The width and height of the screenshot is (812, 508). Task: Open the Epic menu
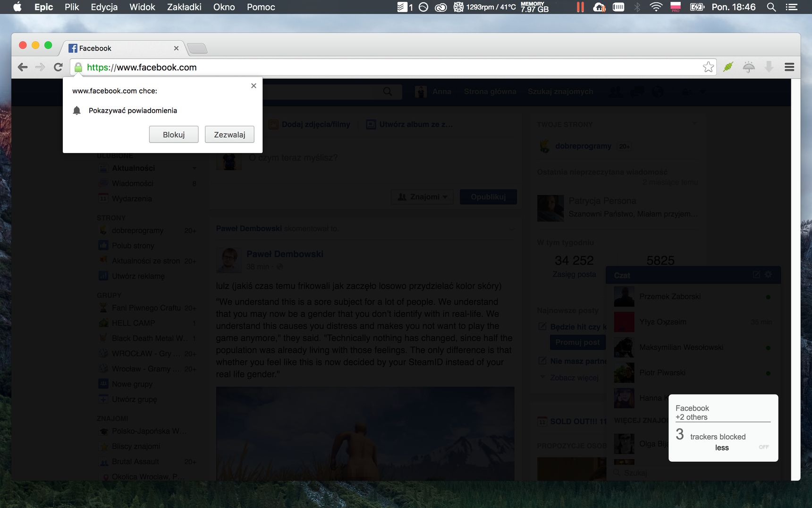point(43,7)
